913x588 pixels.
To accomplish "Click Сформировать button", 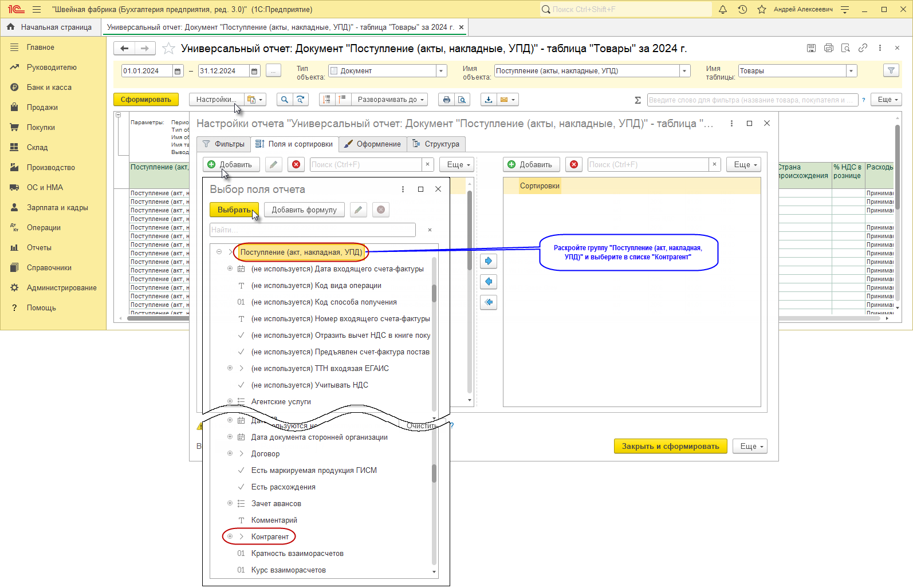I will (x=146, y=100).
